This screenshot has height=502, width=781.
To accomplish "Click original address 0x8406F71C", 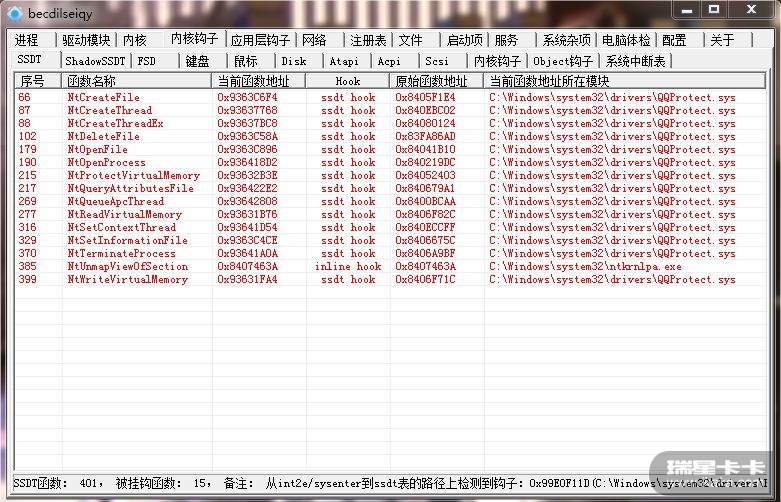I will [x=425, y=279].
